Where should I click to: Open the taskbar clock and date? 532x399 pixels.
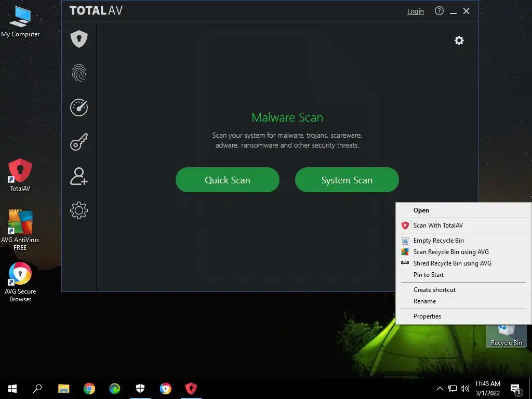pyautogui.click(x=487, y=389)
